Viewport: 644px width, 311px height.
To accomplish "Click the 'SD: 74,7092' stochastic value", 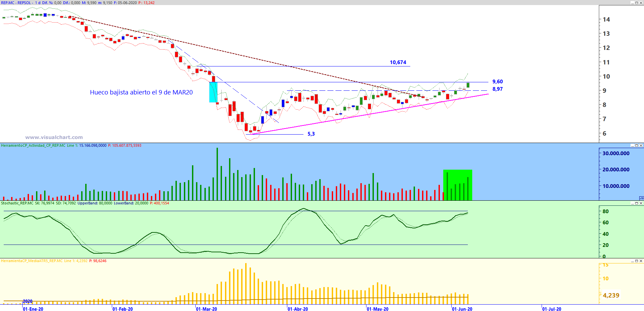I will tap(66, 203).
